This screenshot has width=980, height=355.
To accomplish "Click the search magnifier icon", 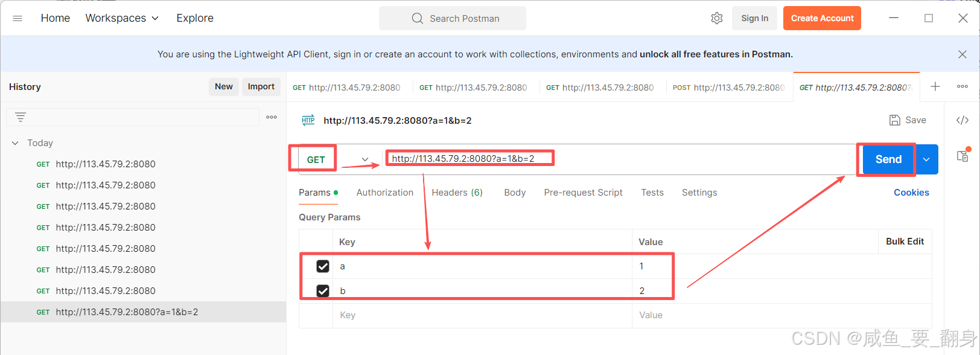I will click(x=417, y=18).
